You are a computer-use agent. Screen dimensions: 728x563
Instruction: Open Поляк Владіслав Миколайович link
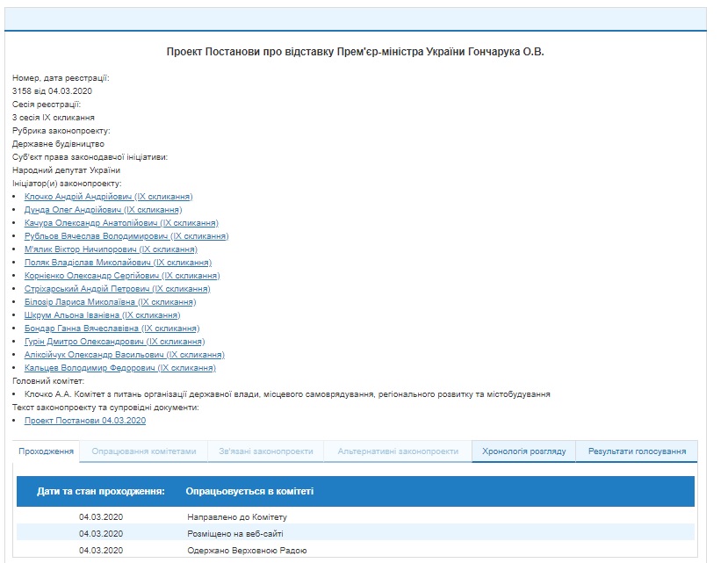[x=118, y=263]
